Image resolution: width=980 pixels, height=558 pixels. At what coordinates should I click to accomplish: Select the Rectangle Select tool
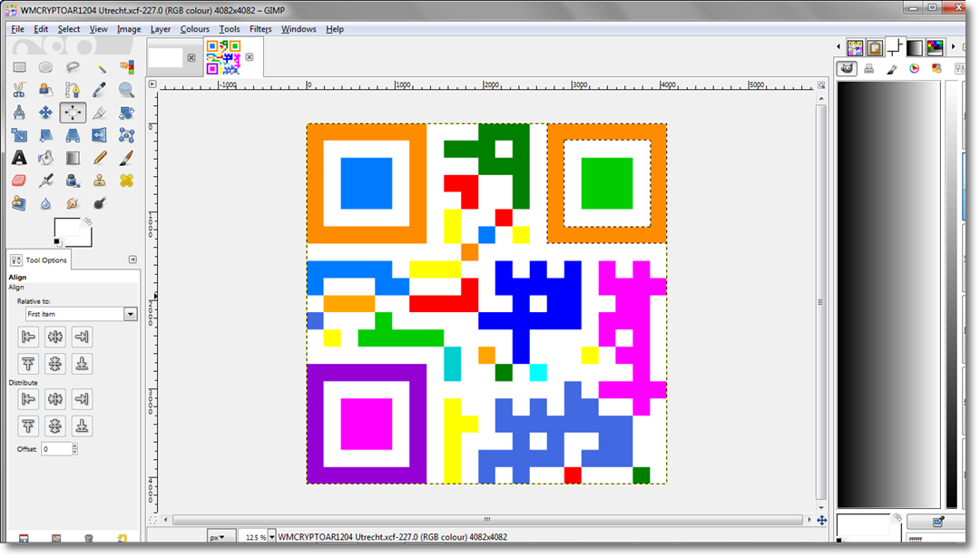click(x=19, y=67)
